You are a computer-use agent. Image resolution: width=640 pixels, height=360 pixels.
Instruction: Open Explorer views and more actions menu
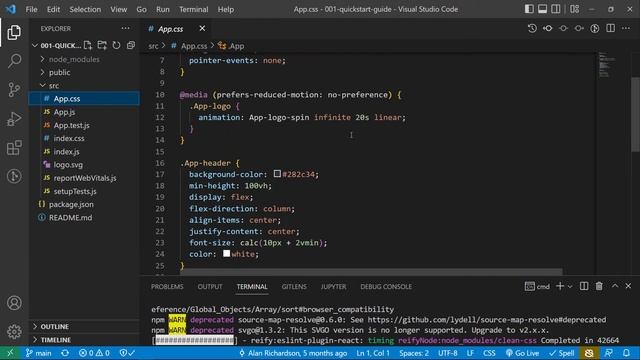125,28
